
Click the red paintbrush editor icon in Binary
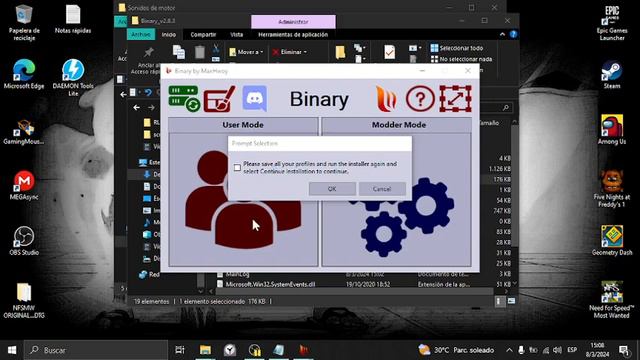pyautogui.click(x=219, y=98)
